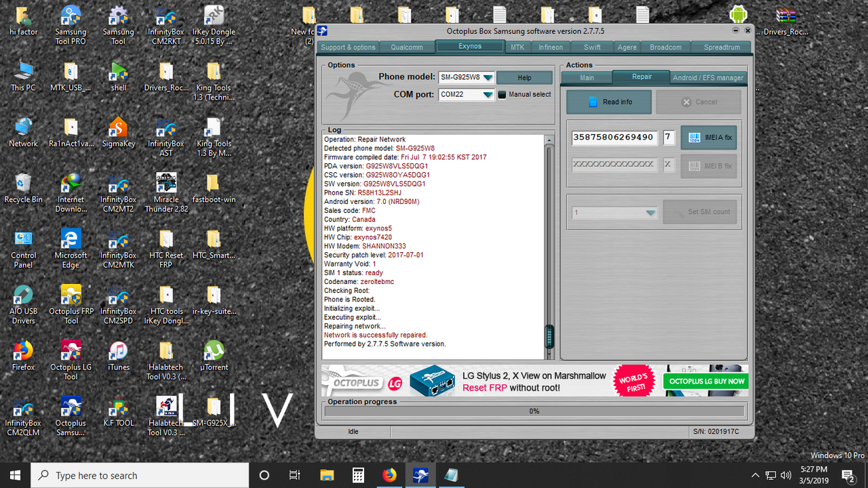Open the Samsung Tool desktop shortcut
Viewport: 868px width, 488px height.
(x=118, y=26)
